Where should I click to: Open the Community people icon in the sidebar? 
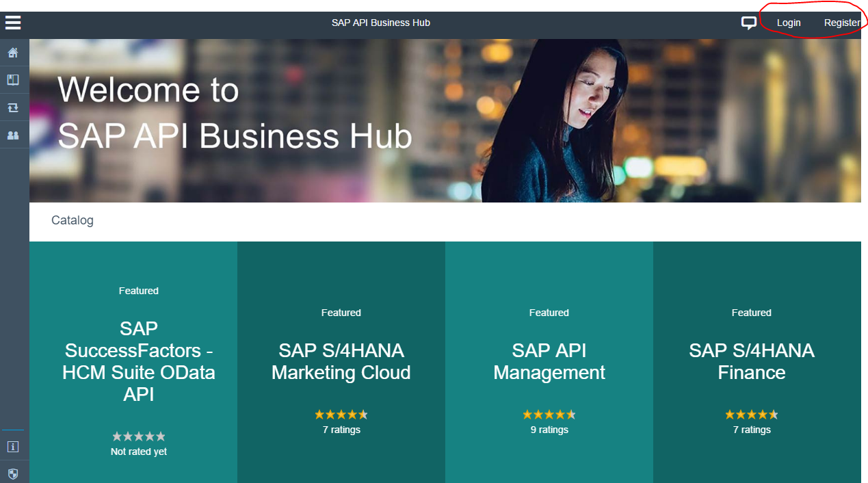14,135
